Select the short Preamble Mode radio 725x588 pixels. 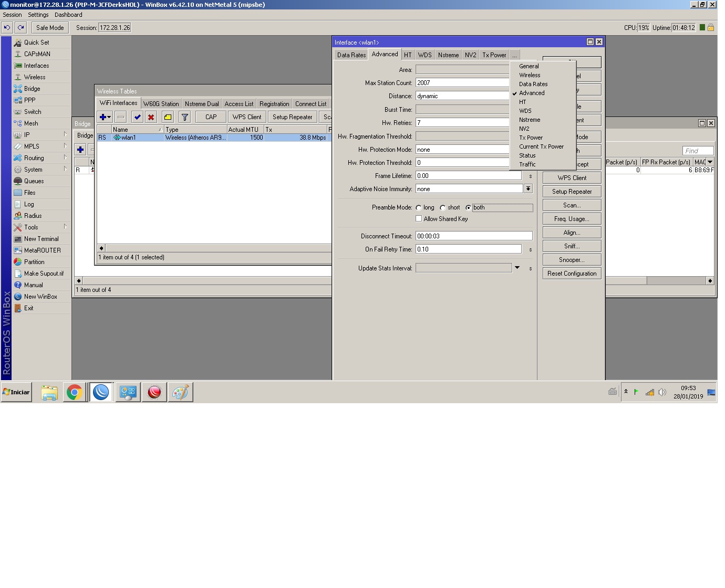tap(443, 208)
